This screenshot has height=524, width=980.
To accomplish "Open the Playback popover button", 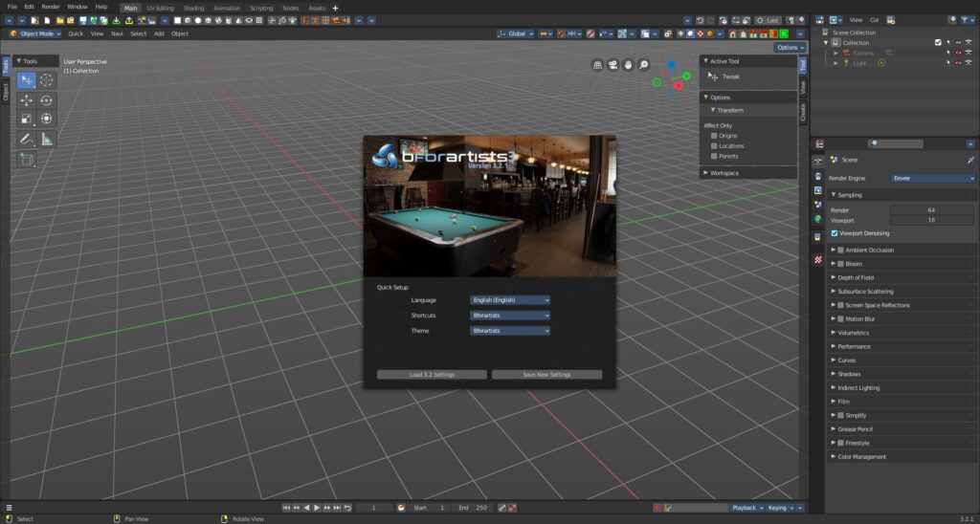I will click(747, 508).
